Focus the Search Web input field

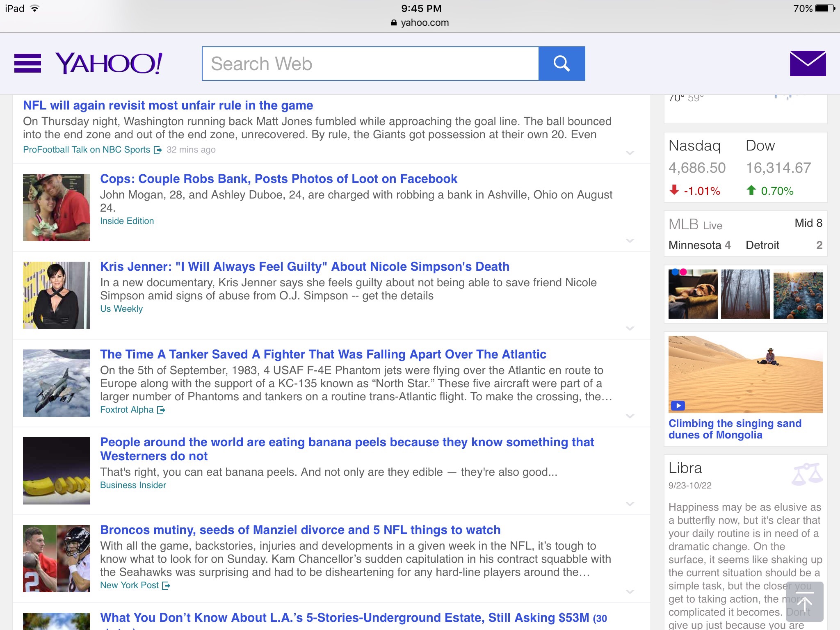click(x=370, y=64)
